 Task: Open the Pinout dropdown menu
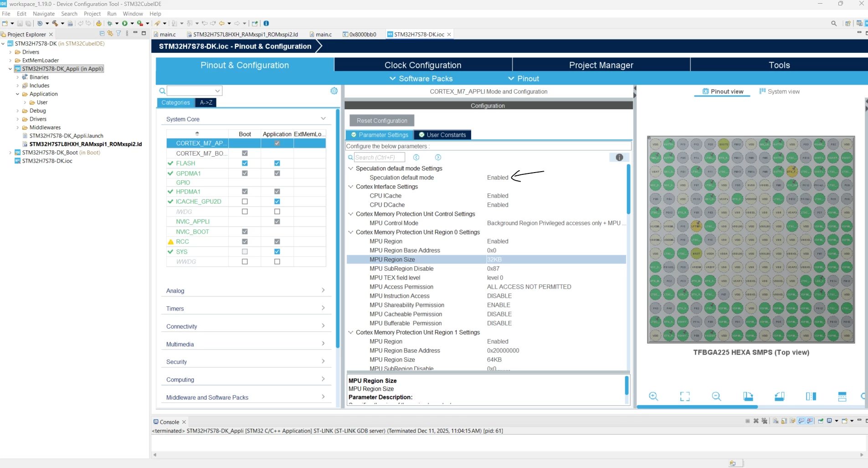524,78
